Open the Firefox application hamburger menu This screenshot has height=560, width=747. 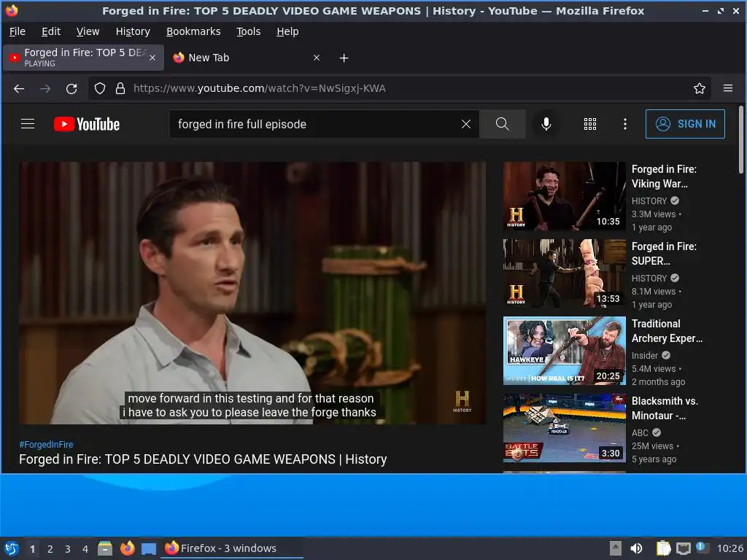click(728, 88)
